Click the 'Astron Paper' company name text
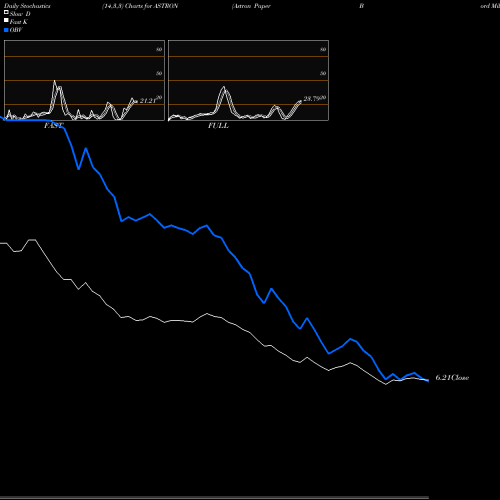The image size is (500, 500). click(x=251, y=6)
